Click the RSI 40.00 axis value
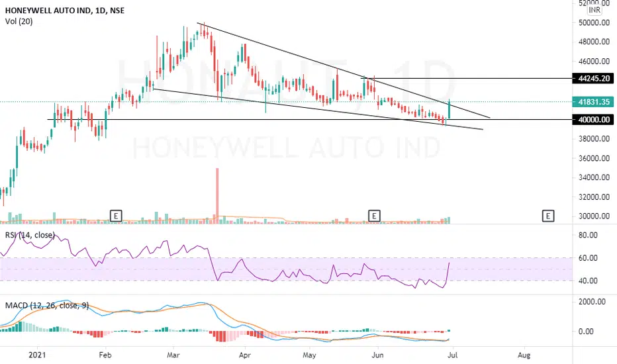Screen dimensions: 617x364 (588, 281)
